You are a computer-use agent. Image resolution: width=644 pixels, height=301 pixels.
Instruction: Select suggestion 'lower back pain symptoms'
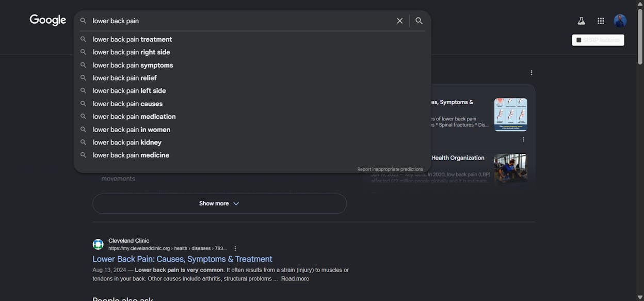click(x=252, y=65)
